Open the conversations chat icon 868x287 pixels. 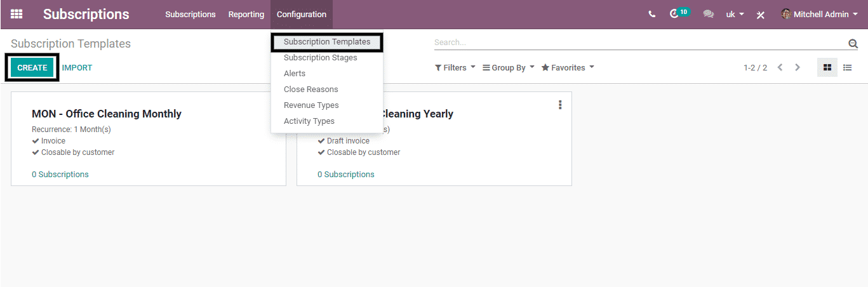click(x=708, y=14)
